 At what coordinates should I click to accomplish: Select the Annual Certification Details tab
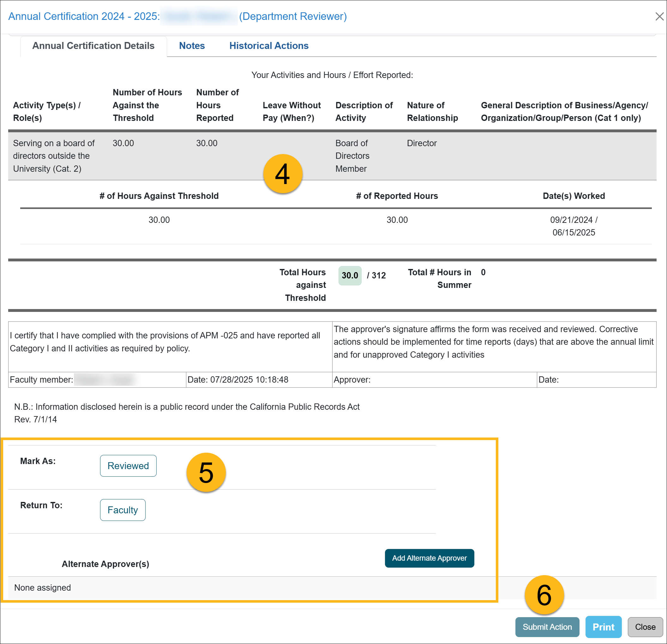[93, 45]
